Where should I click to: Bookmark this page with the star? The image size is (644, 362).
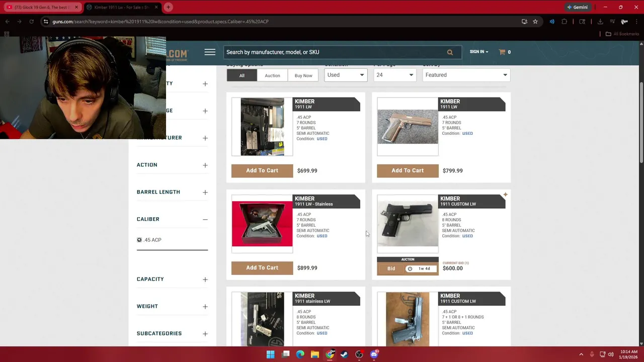(x=535, y=22)
